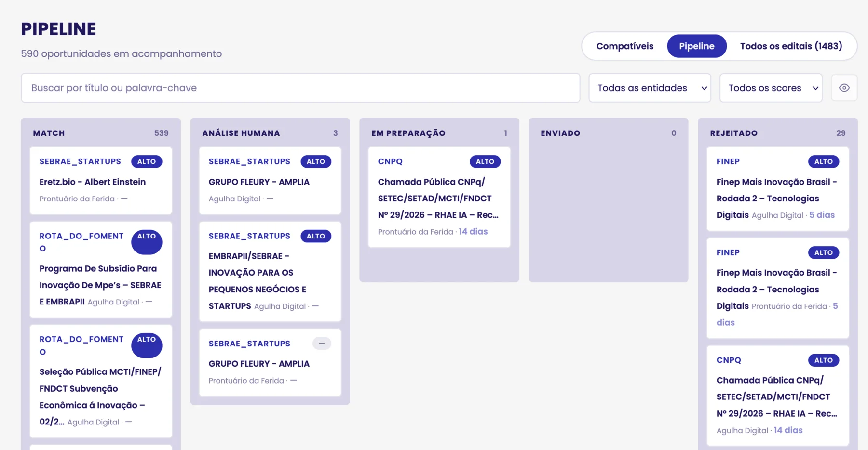
Task: Click "590 oportunidades em acompanhamento" subtitle
Action: pyautogui.click(x=122, y=53)
